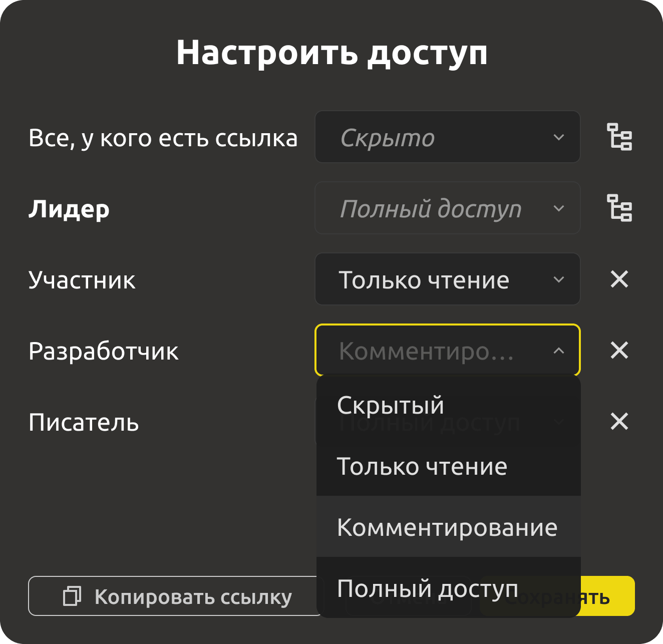Select Только чтение in the open dropdown list
The width and height of the screenshot is (663, 644).
(x=448, y=466)
